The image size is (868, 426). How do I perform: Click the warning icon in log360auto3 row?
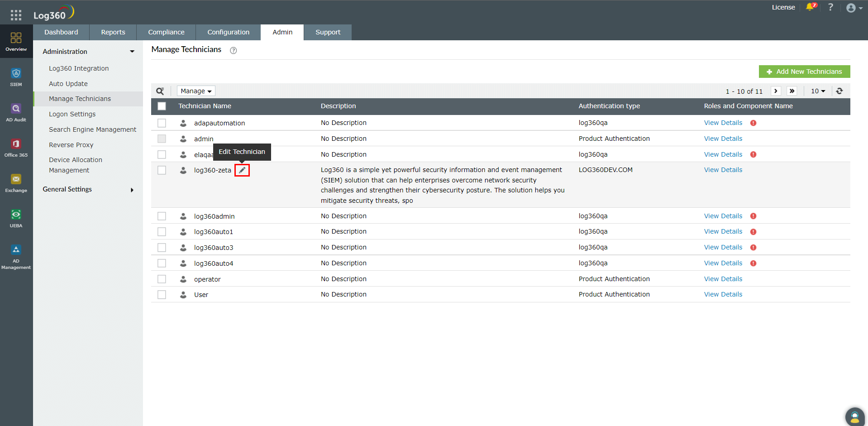click(x=754, y=248)
